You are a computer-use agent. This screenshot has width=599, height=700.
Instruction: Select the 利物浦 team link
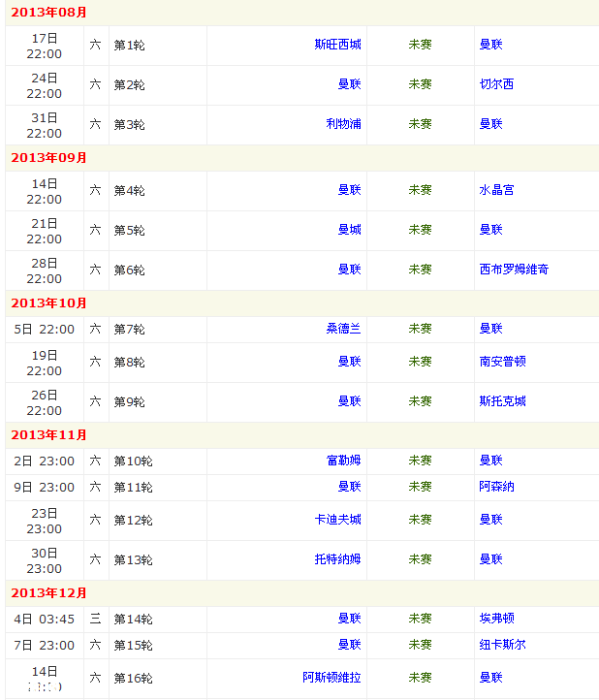click(x=343, y=124)
